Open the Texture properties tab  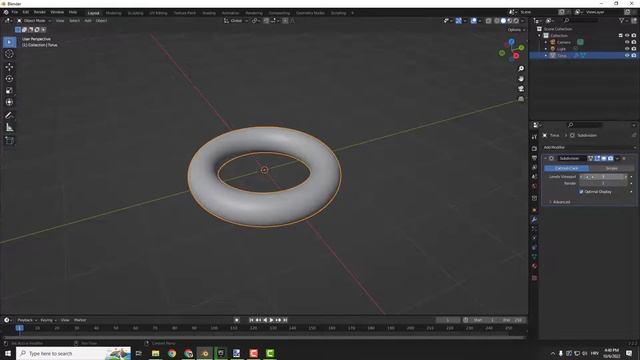[534, 278]
